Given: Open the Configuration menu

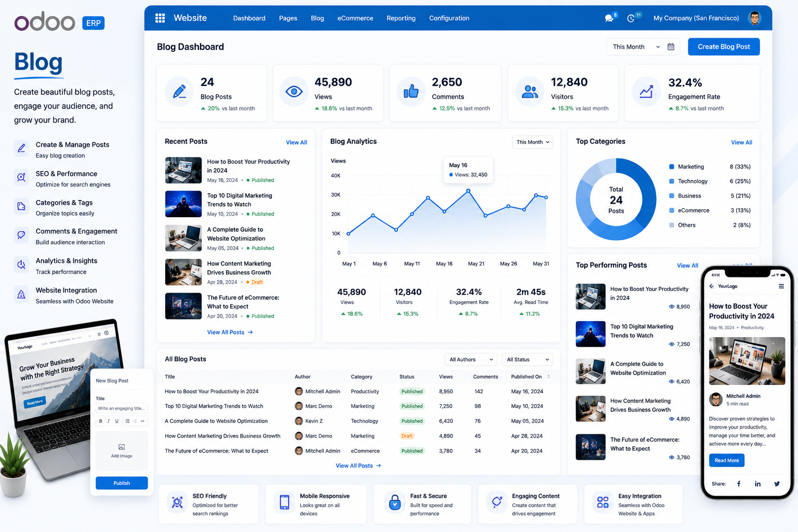Looking at the screenshot, I should click(x=449, y=18).
